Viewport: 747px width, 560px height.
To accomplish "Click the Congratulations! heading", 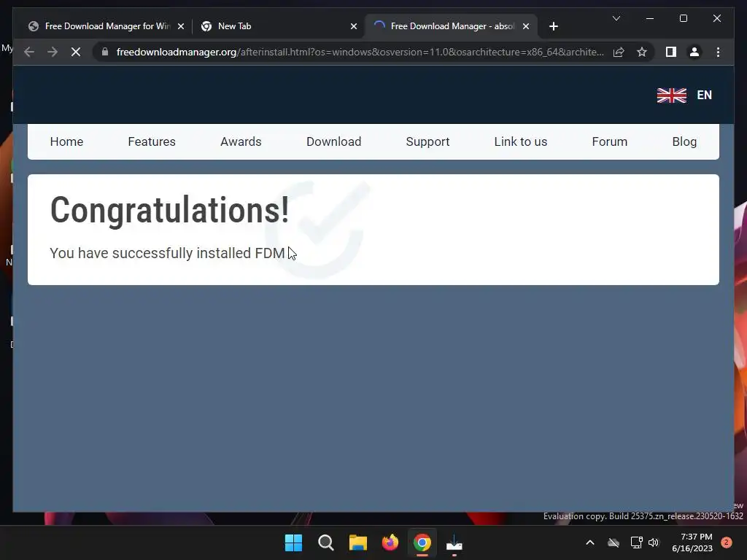I will pos(169,210).
